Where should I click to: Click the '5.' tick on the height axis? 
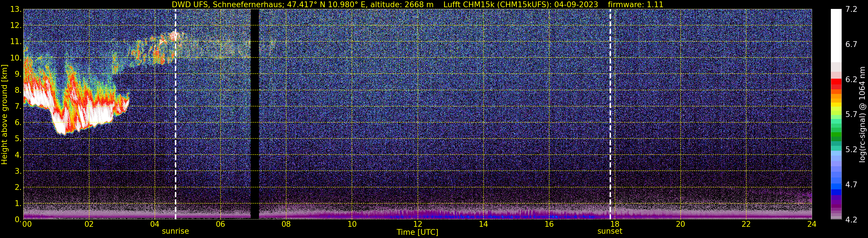click(x=18, y=139)
